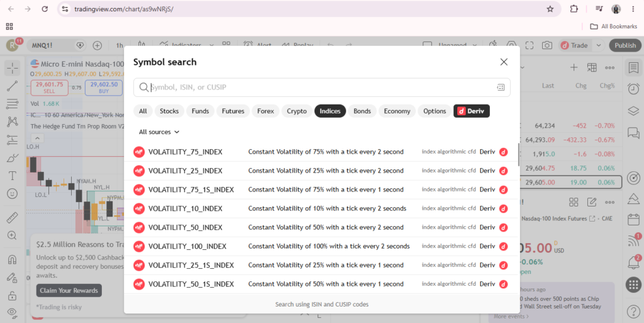Open the notifications bell icon
The width and height of the screenshot is (644, 323).
point(633,262)
